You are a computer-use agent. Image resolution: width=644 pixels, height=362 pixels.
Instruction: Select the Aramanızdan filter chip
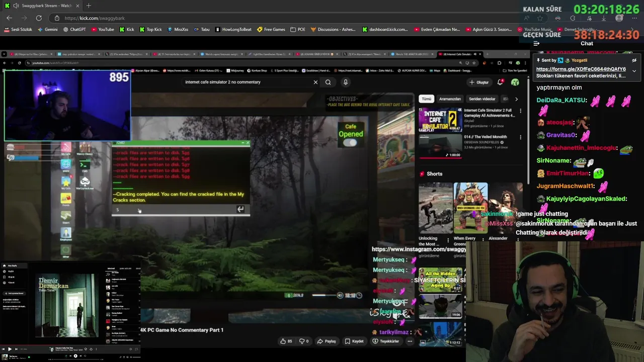(x=450, y=99)
